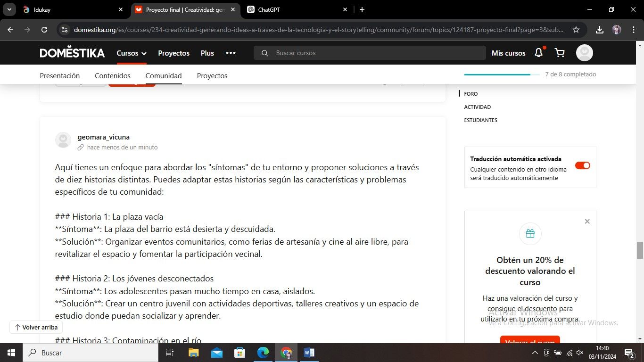Click the Valorar el curso button

(529, 341)
